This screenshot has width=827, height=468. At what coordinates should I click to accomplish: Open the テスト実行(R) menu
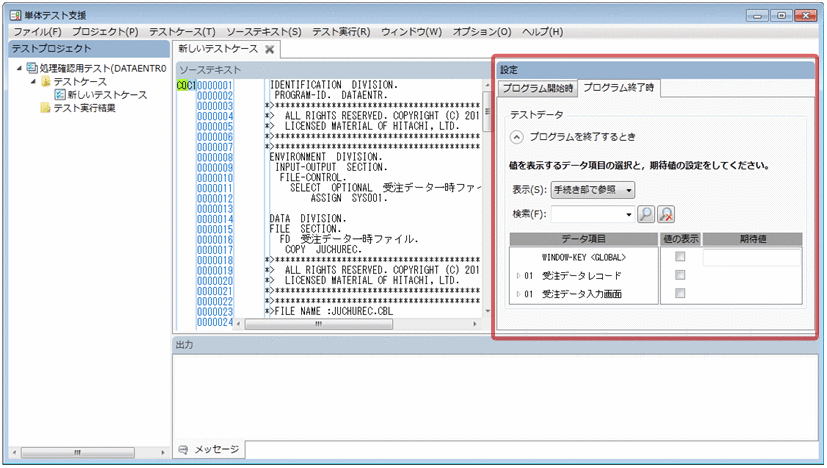[x=341, y=32]
